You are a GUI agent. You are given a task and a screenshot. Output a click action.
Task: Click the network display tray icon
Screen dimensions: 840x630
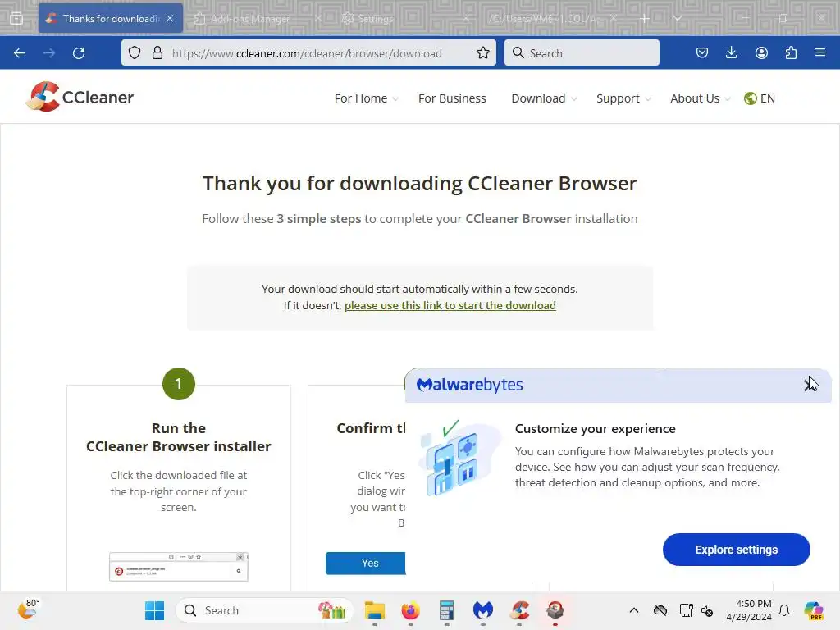686,610
